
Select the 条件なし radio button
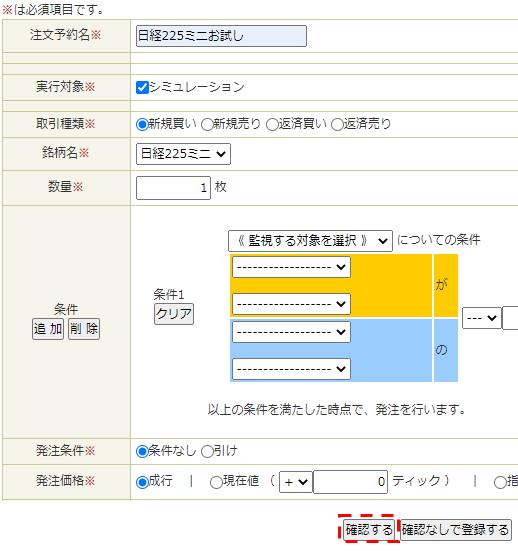(x=142, y=452)
